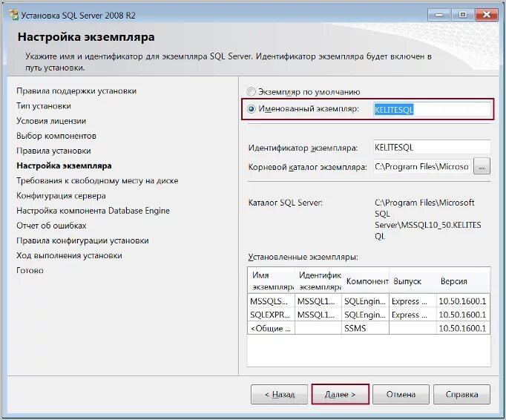Continue with the Далее button

tap(340, 394)
